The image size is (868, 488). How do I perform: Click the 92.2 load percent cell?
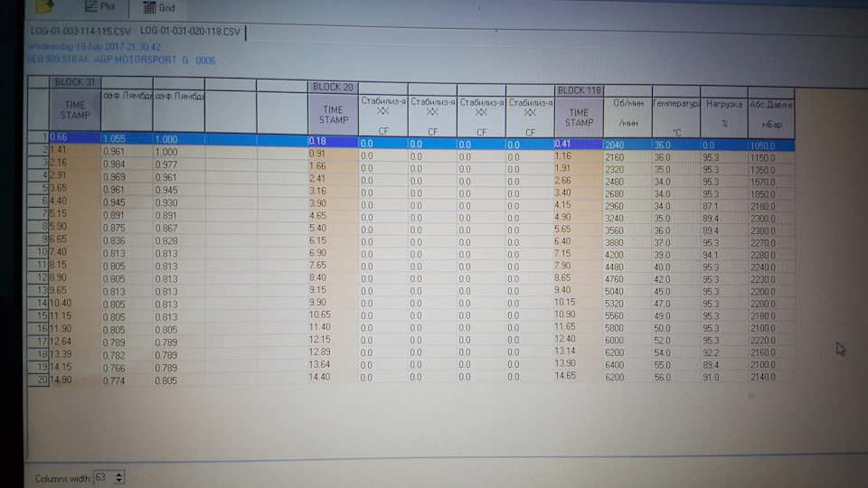[x=724, y=352]
